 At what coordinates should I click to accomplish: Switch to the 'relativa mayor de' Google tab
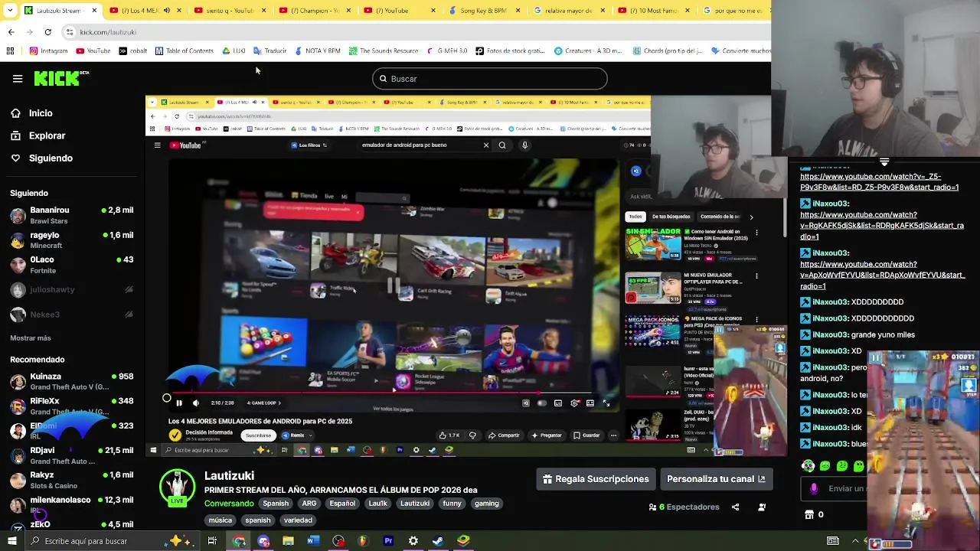568,11
